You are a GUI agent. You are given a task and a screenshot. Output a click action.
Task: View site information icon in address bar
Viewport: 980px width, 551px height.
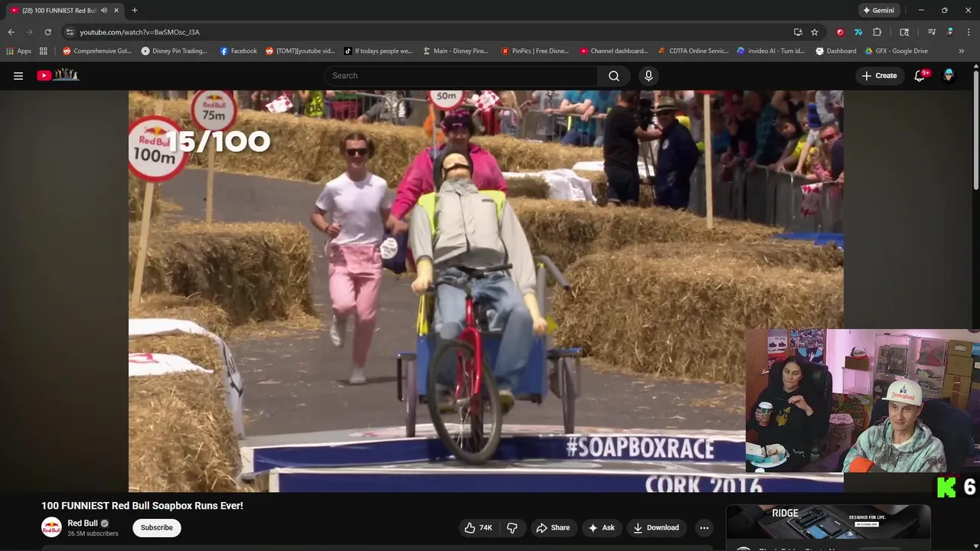(70, 32)
